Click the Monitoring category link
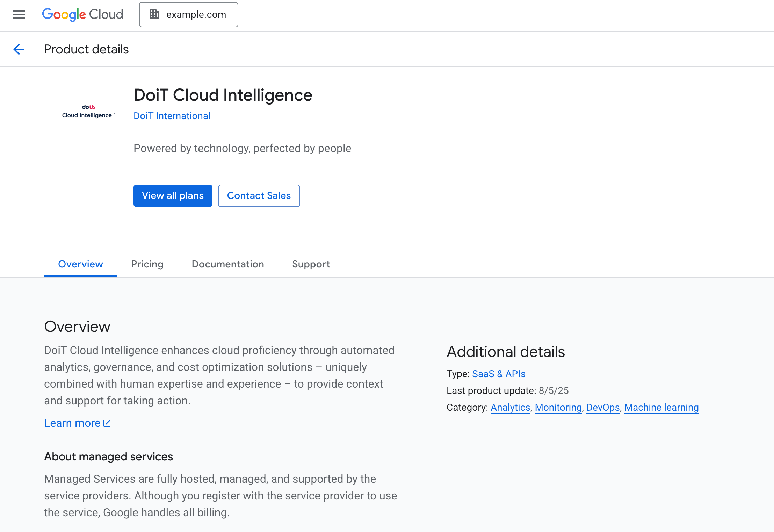 pos(558,407)
